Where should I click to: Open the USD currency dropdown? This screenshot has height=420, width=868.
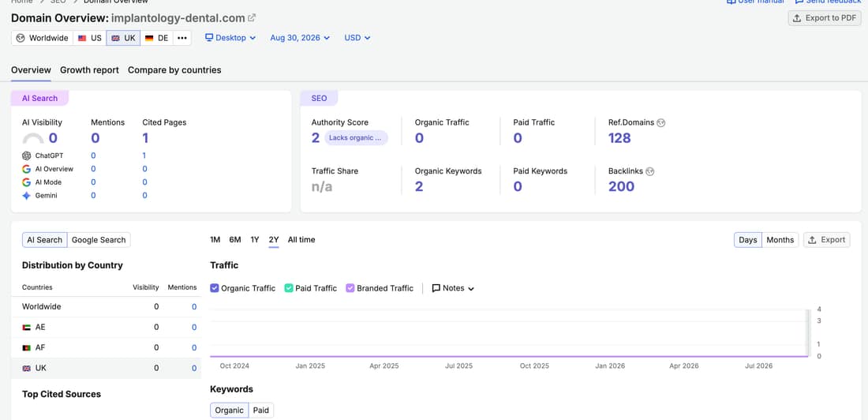[x=357, y=38]
